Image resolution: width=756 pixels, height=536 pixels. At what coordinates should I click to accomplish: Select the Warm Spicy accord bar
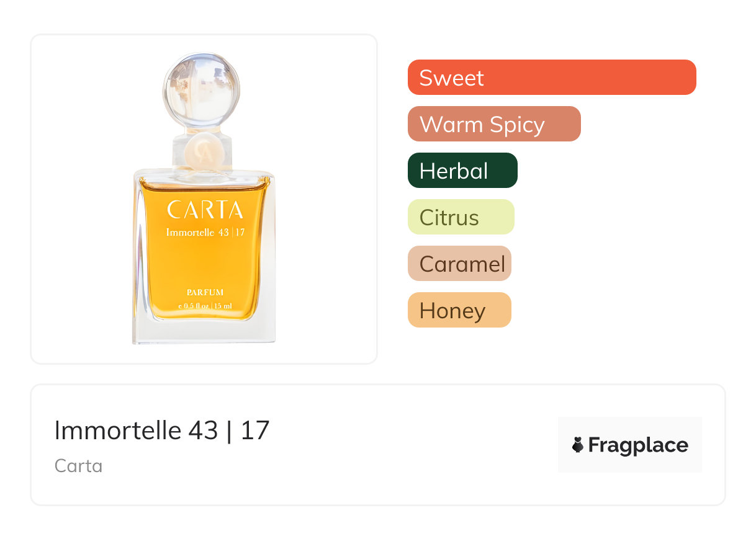493,124
